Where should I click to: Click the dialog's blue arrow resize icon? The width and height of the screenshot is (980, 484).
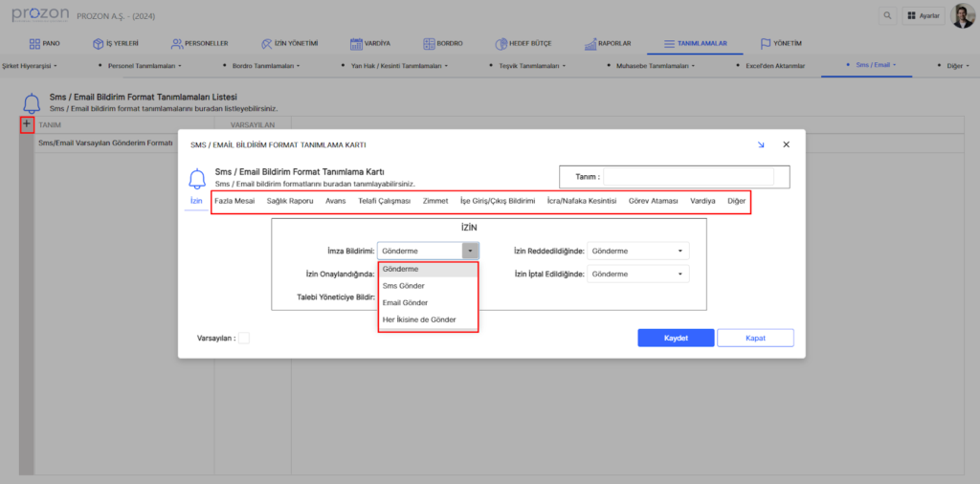pos(761,144)
